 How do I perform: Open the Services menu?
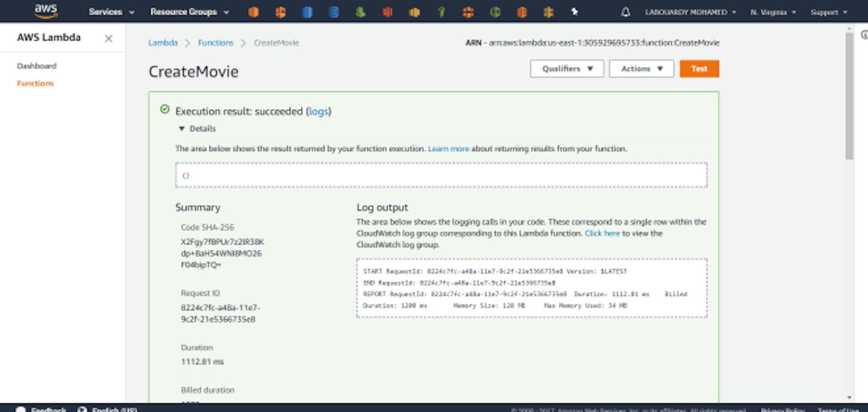click(x=112, y=12)
